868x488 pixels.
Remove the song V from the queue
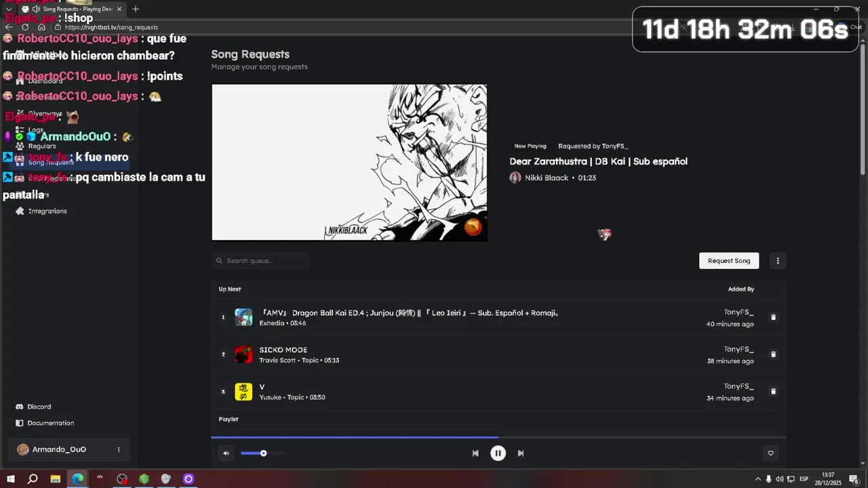[x=773, y=391]
